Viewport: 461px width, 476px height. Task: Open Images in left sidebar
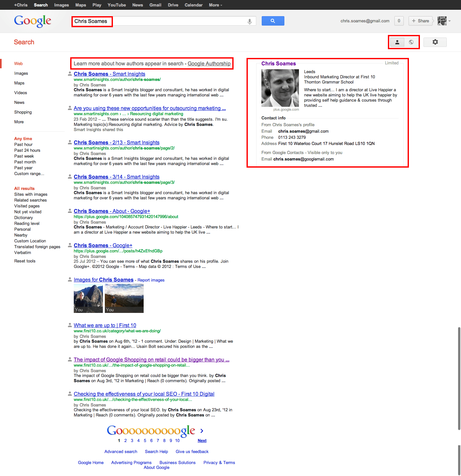click(21, 73)
